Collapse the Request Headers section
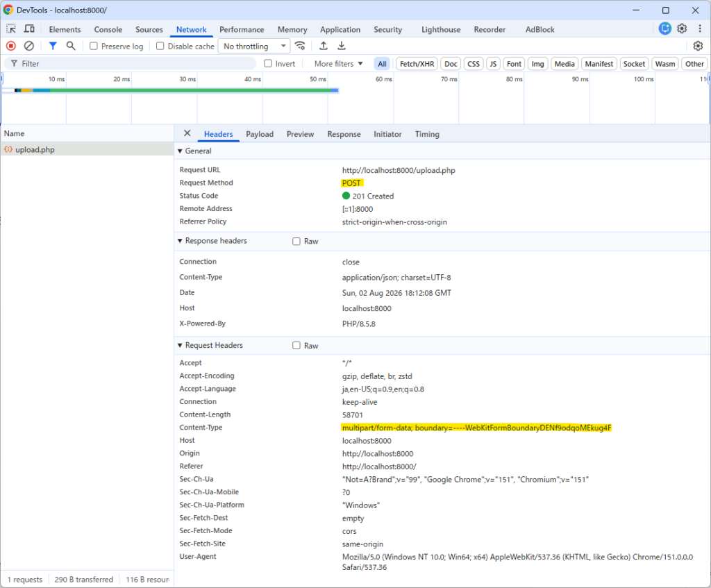Image resolution: width=711 pixels, height=588 pixels. pyautogui.click(x=180, y=345)
